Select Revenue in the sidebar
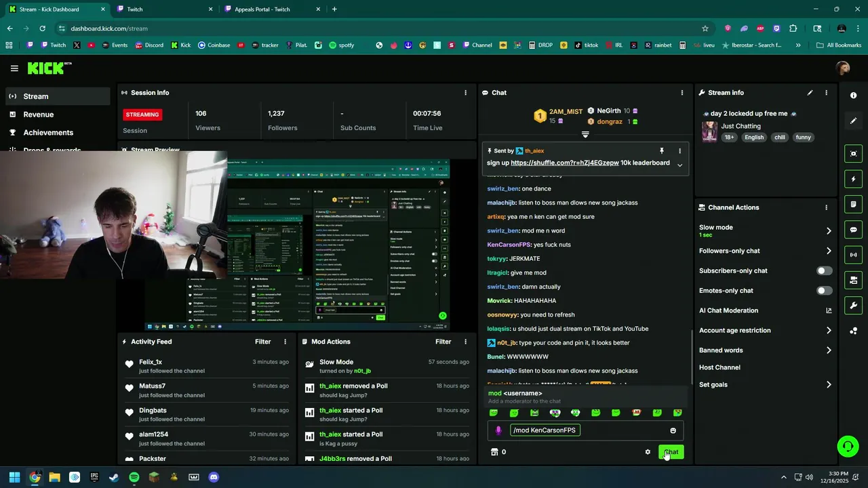 (x=58, y=115)
